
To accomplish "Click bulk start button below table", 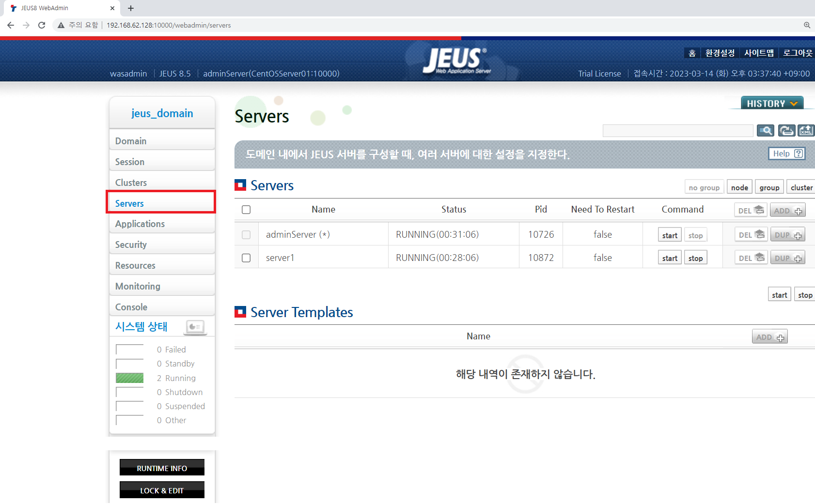I will [779, 295].
